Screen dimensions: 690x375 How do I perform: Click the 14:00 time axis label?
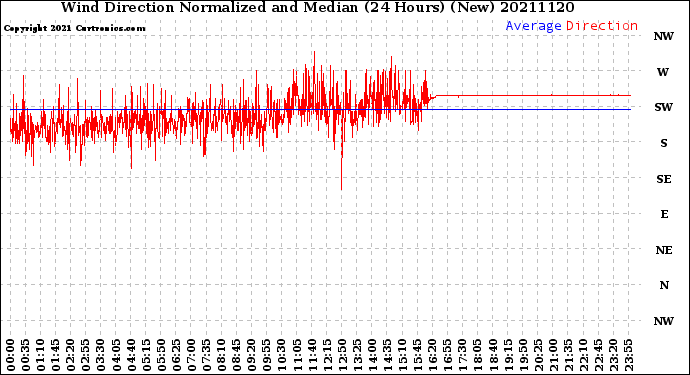pyautogui.click(x=372, y=355)
